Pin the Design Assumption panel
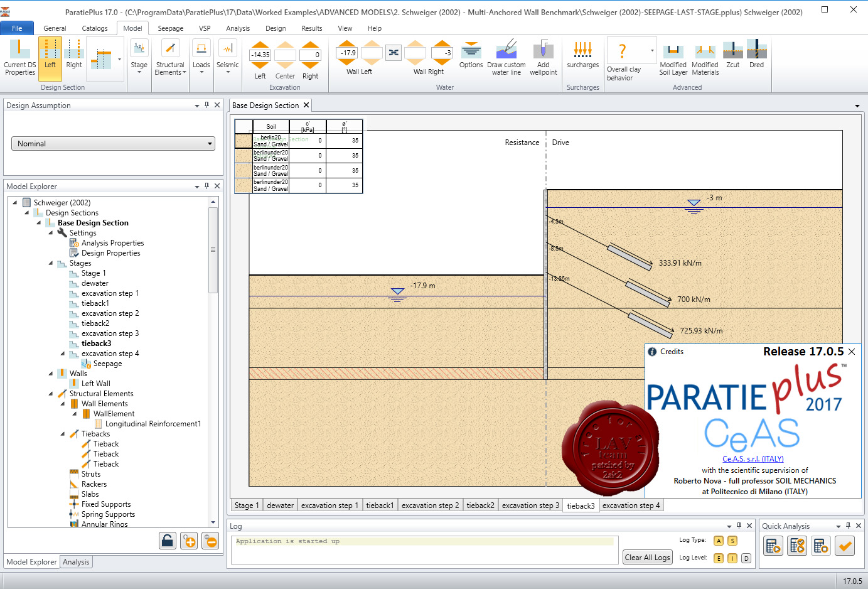The width and height of the screenshot is (868, 589). pyautogui.click(x=206, y=105)
